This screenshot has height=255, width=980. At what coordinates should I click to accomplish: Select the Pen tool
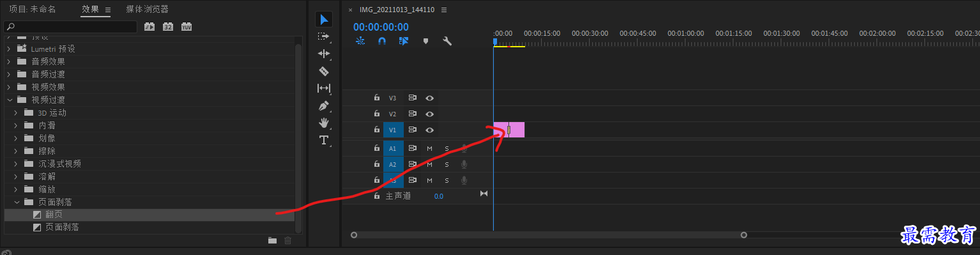[x=324, y=105]
